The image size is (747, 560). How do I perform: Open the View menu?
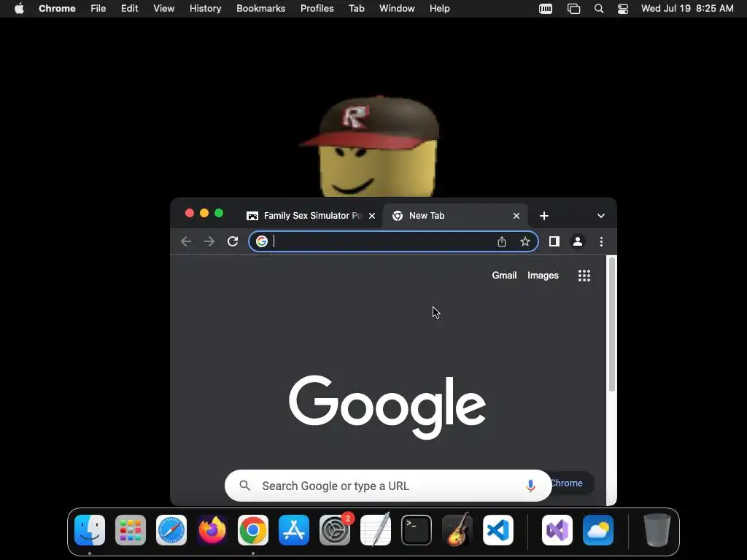tap(163, 9)
